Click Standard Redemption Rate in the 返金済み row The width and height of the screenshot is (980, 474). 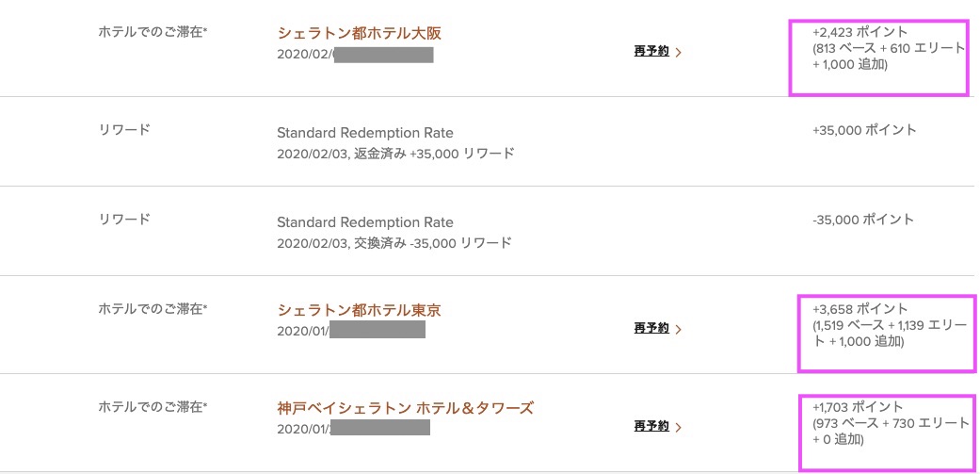pos(365,133)
